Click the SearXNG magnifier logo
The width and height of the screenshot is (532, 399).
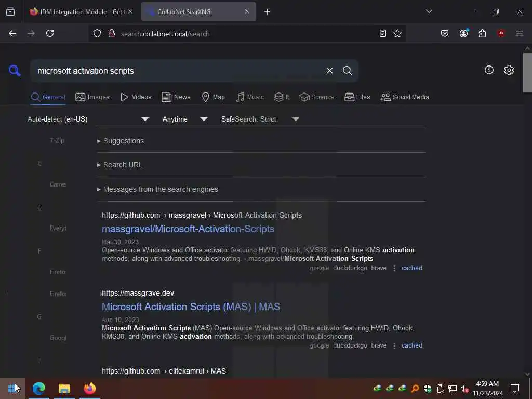15,71
